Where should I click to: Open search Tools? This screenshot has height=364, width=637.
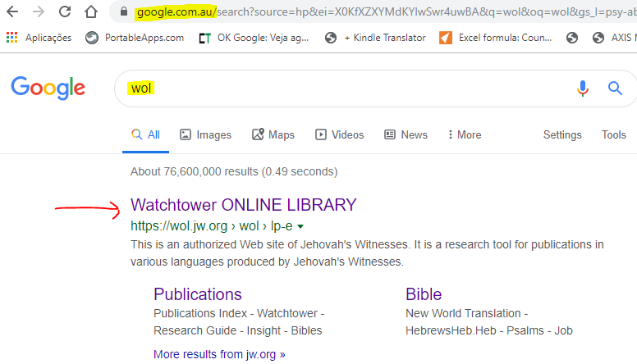coord(614,134)
